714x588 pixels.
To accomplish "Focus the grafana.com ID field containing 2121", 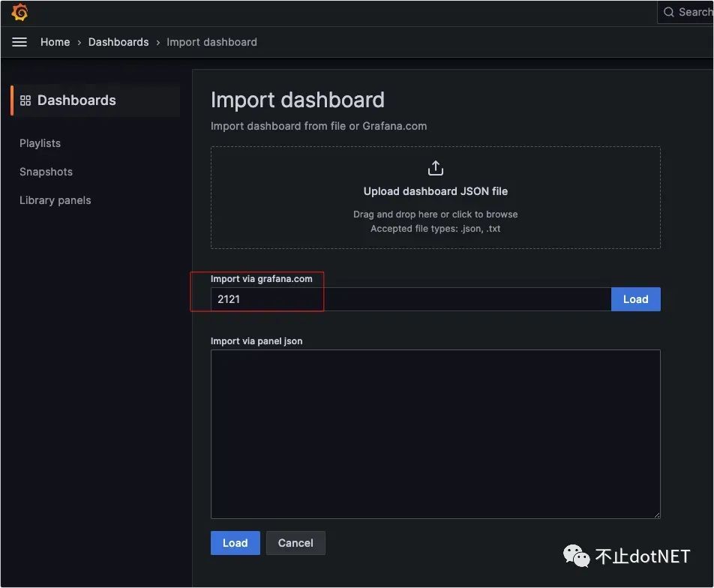I will click(x=410, y=299).
